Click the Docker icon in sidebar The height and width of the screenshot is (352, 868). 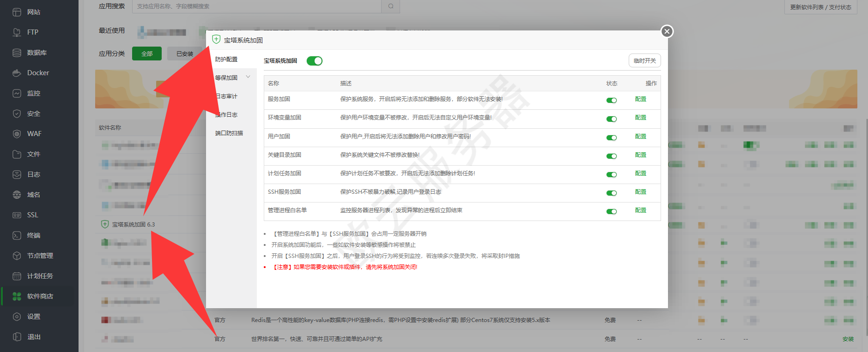tap(17, 73)
